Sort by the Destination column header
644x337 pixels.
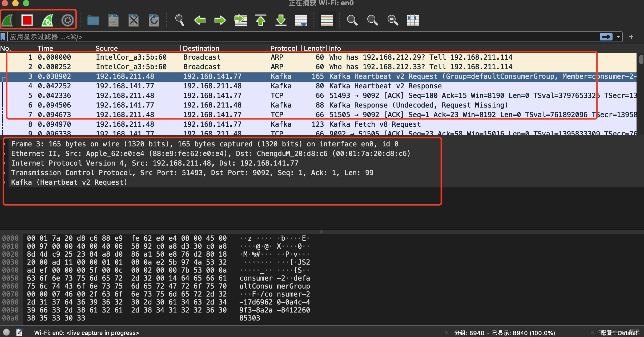tap(224, 48)
